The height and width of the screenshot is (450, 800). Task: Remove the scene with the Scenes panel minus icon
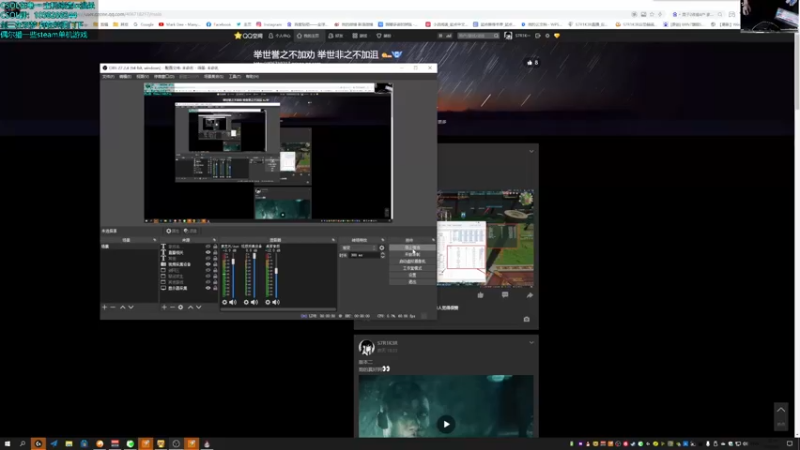(113, 307)
